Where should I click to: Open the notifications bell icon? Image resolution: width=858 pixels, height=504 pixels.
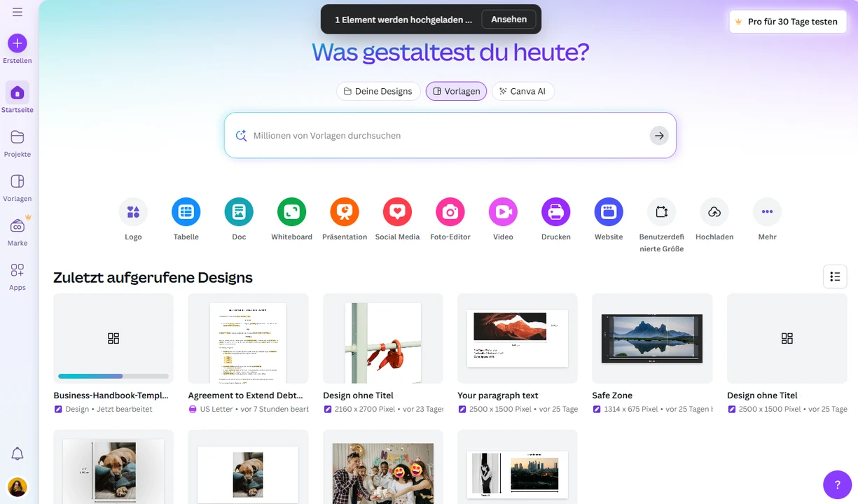[18, 454]
